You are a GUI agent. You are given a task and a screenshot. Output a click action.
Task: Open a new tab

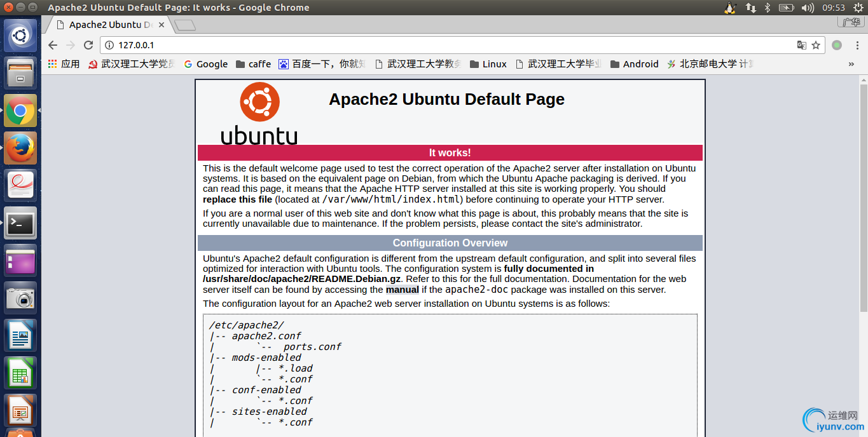coord(185,25)
